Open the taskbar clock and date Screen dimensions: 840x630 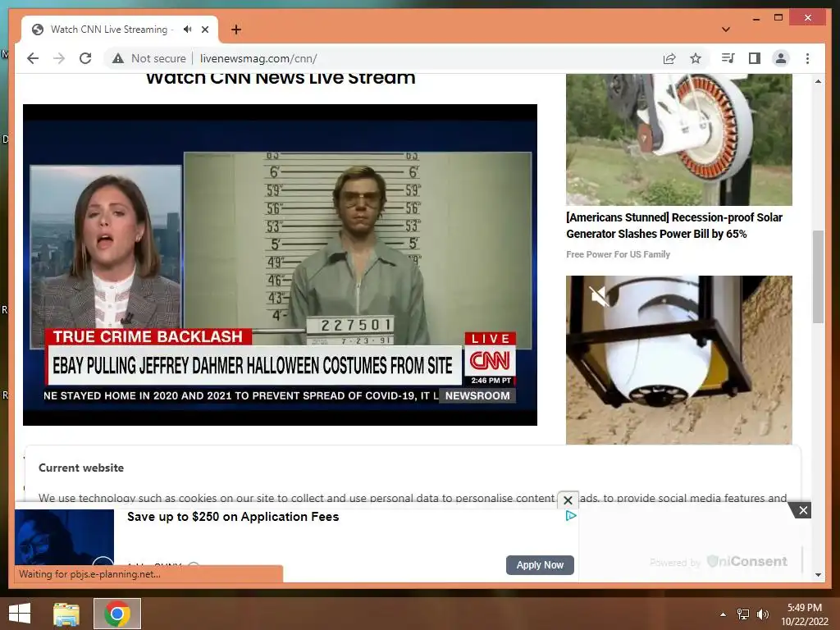[x=805, y=614]
